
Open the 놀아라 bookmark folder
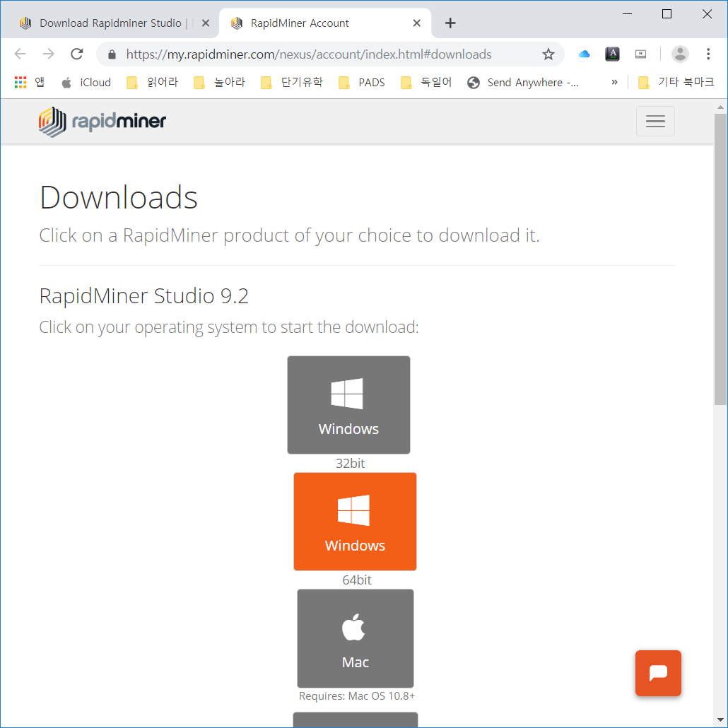[220, 82]
